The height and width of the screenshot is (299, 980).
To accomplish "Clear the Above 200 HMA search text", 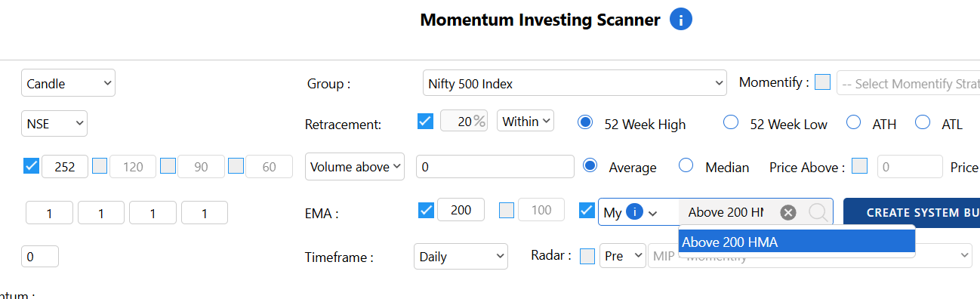I will (x=788, y=212).
